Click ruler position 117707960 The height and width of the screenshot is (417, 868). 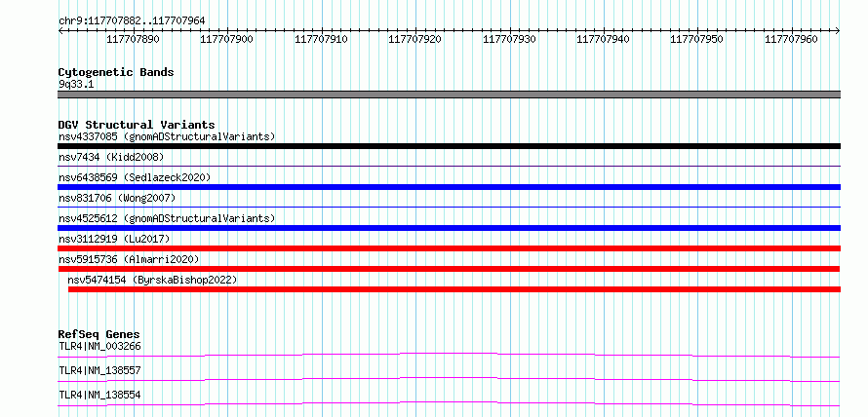(x=791, y=40)
